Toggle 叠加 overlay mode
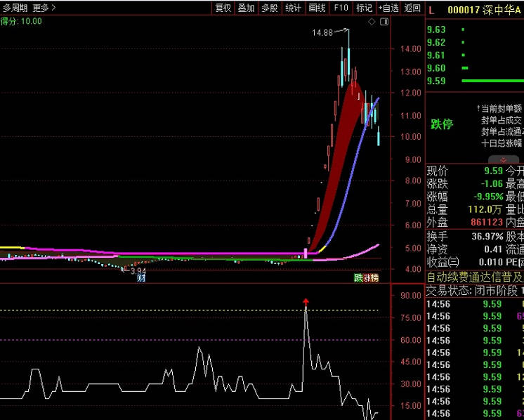 coord(246,8)
